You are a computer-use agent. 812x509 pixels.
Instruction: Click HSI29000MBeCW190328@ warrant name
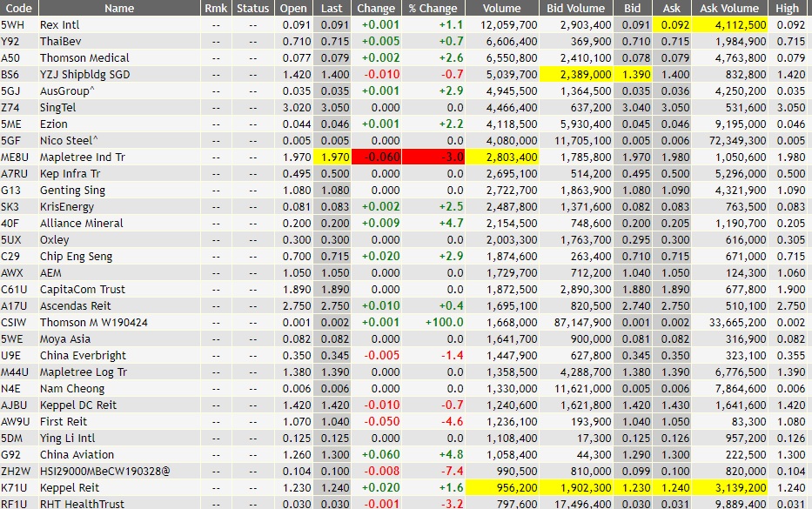tap(104, 472)
